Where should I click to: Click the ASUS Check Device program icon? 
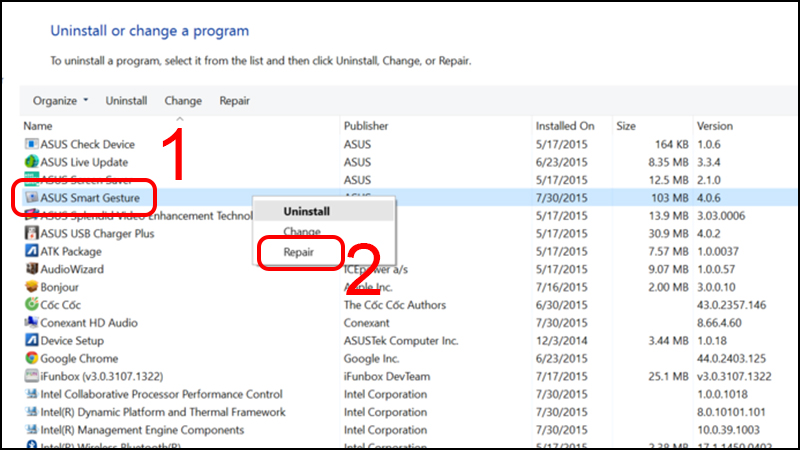point(31,144)
